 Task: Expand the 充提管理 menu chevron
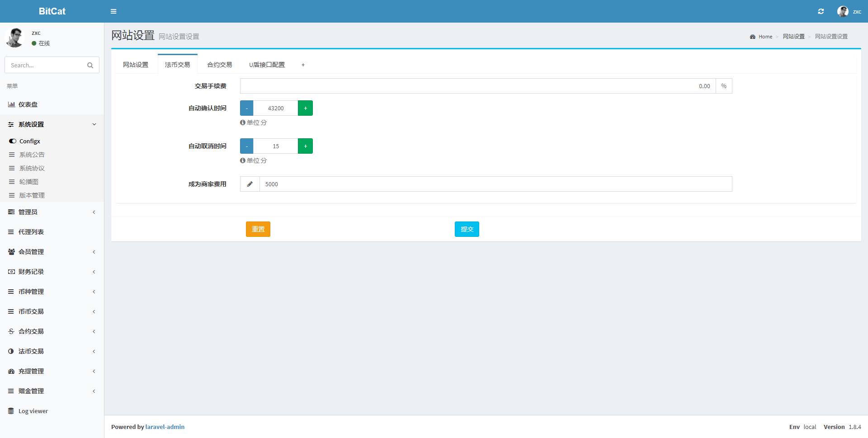pyautogui.click(x=94, y=371)
